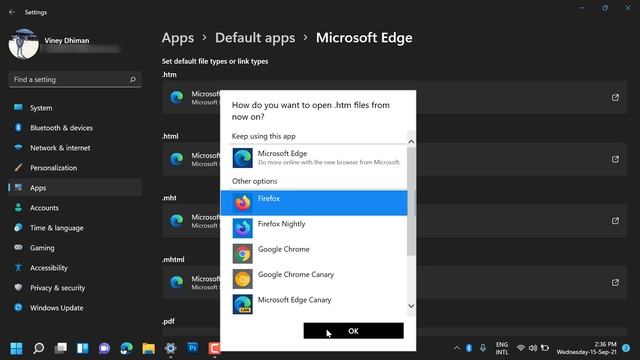Screen dimensions: 640x360
Task: Open File Explorer from taskbar
Action: click(x=149, y=348)
